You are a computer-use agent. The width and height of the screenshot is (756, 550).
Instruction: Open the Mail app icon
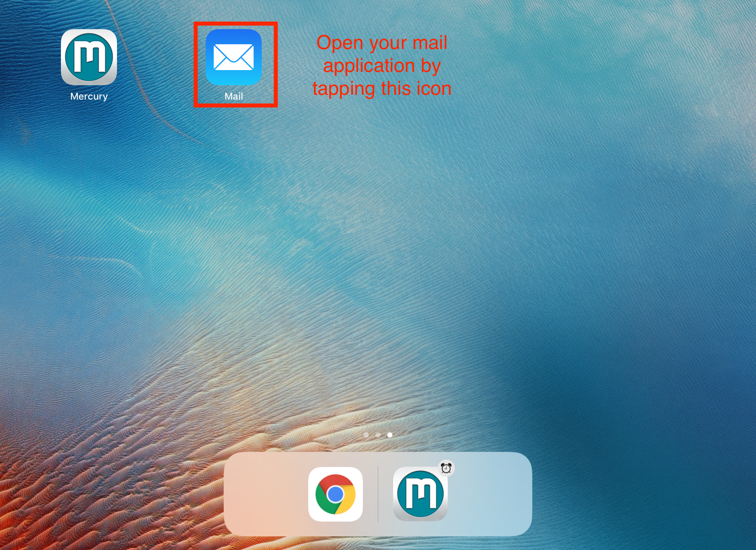(x=234, y=57)
